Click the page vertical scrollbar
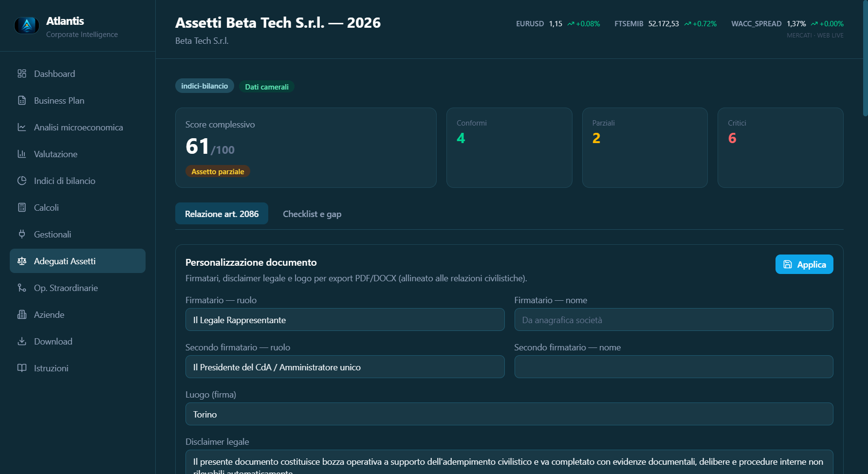Screen dimensions: 868x474 click(x=865, y=58)
